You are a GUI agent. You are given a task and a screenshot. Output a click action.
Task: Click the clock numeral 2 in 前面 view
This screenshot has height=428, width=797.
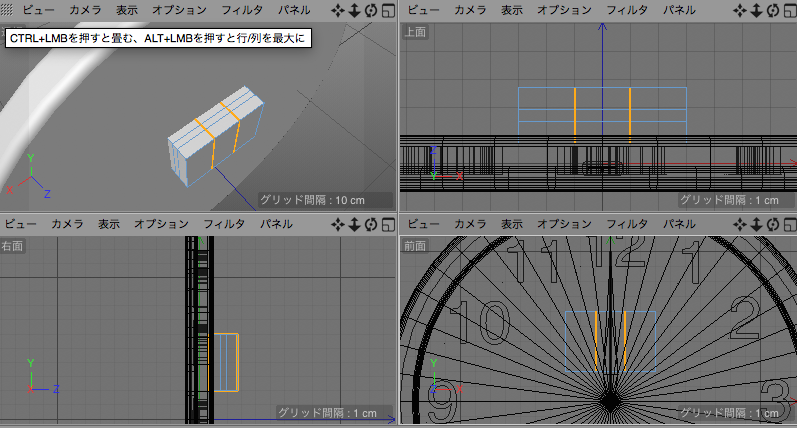[745, 317]
